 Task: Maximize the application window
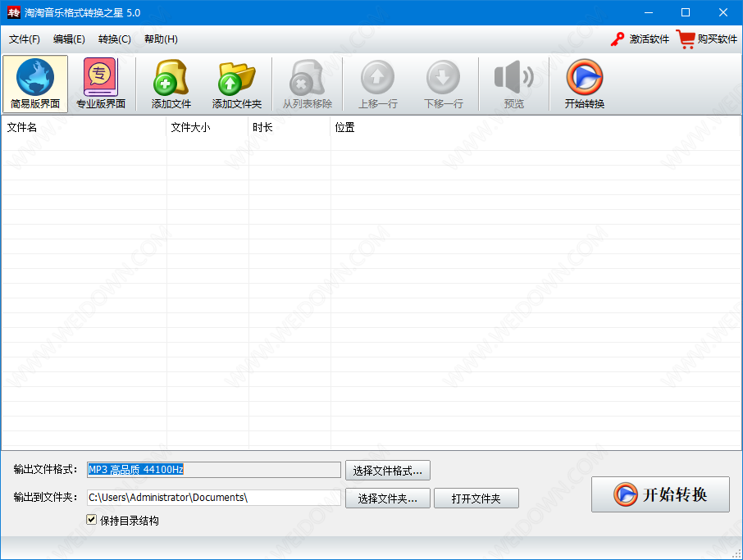686,12
